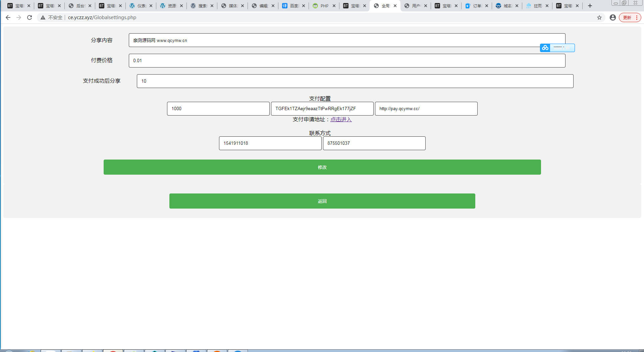Click the green 返回 button

click(322, 201)
